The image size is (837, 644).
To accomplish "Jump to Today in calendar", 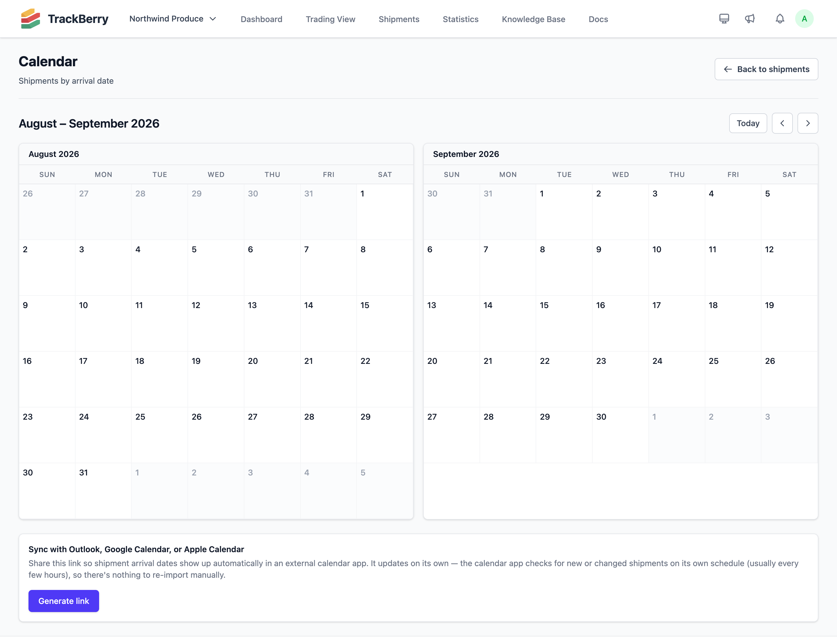I will click(748, 123).
